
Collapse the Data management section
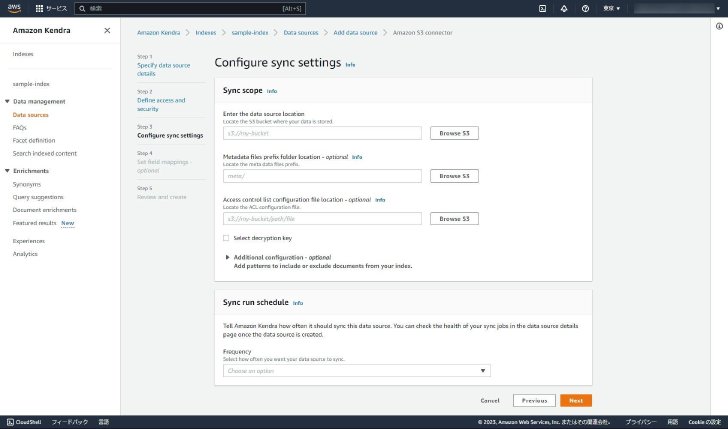pos(7,101)
